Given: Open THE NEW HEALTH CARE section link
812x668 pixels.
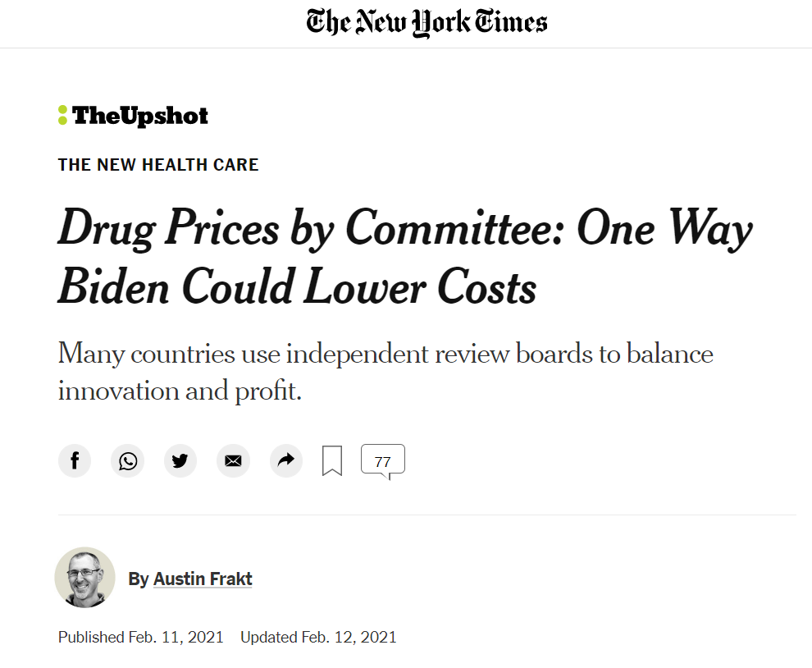Looking at the screenshot, I should pos(158,165).
